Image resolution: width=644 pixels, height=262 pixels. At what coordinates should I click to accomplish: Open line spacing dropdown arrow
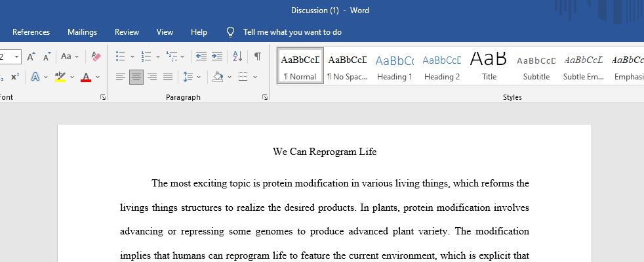pos(199,77)
